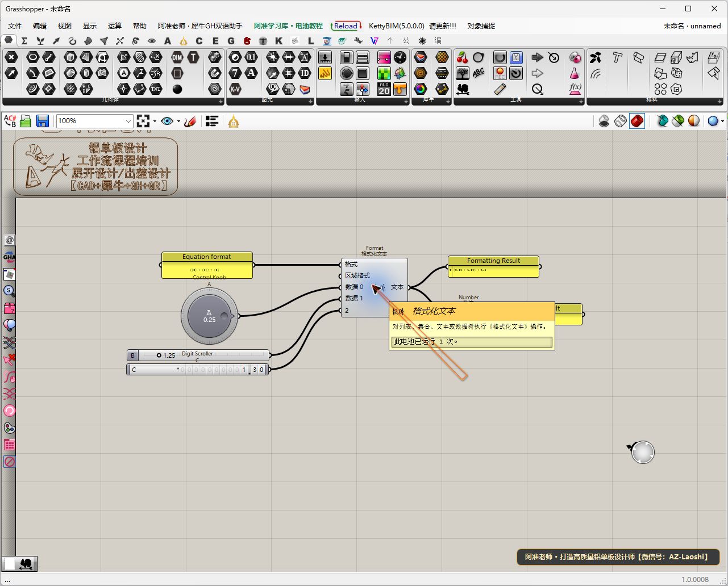728x586 pixels.
Task: Click the 未命名 · unnamed document title
Action: 692,26
